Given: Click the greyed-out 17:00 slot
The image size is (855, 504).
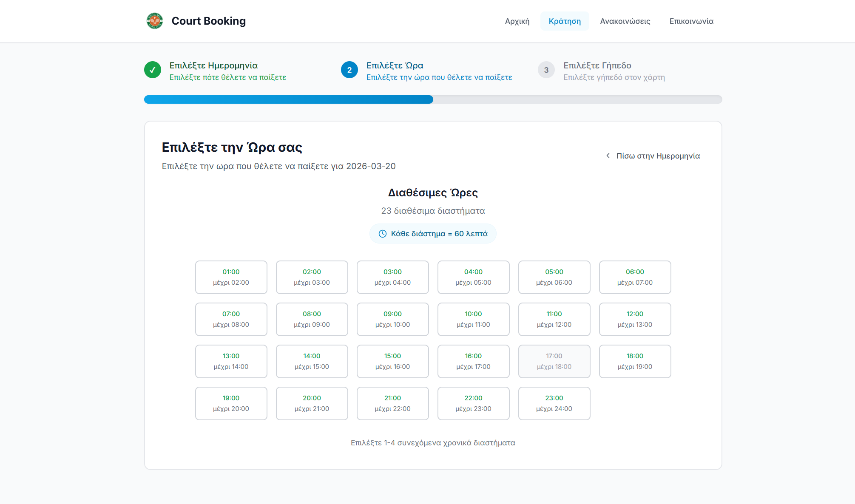Looking at the screenshot, I should [x=554, y=361].
